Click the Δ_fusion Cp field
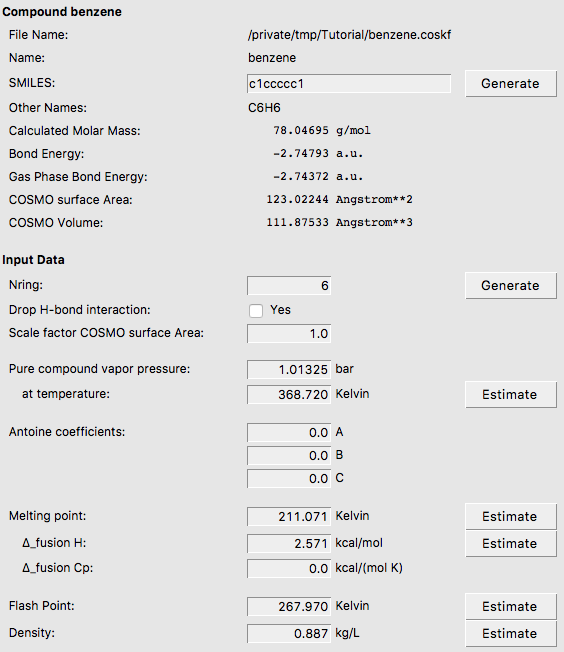The image size is (564, 652). [289, 568]
